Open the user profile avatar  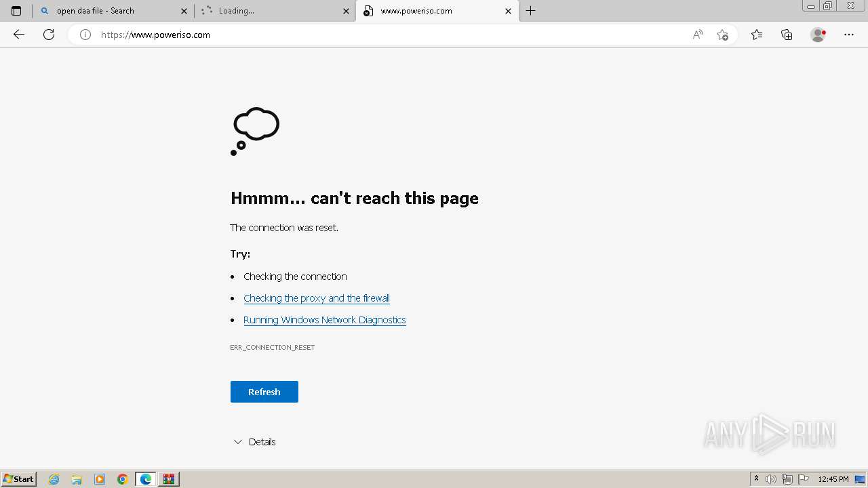point(818,35)
